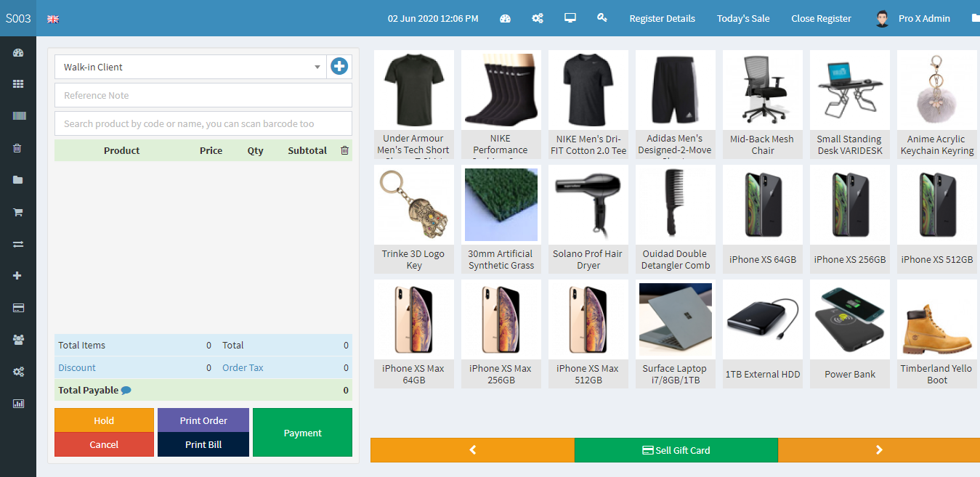980x477 pixels.
Task: Click Close Register in the top bar
Action: (821, 18)
